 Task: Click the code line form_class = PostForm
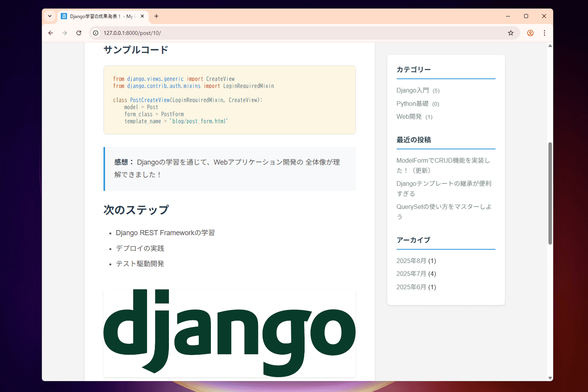click(x=154, y=114)
